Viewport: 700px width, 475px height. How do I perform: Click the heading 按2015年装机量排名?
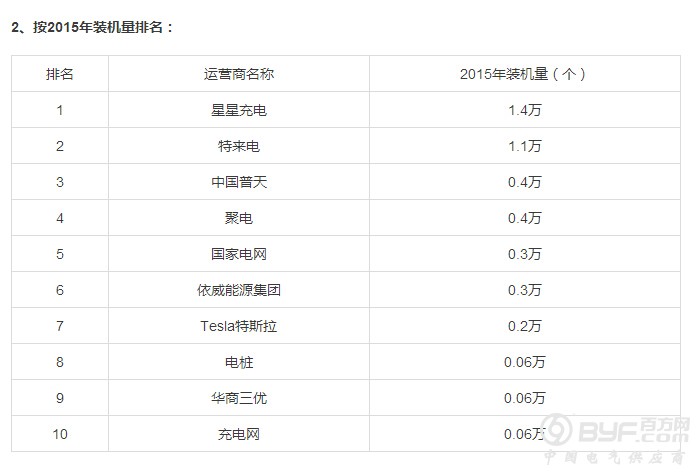(97, 27)
